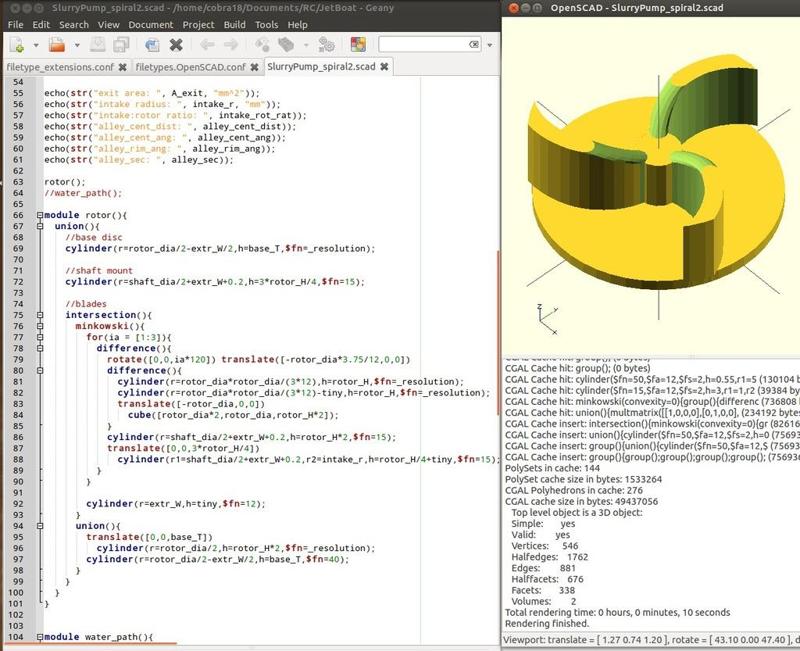800x651 pixels.
Task: Click the Compile file toolbar icon
Action: click(x=263, y=45)
